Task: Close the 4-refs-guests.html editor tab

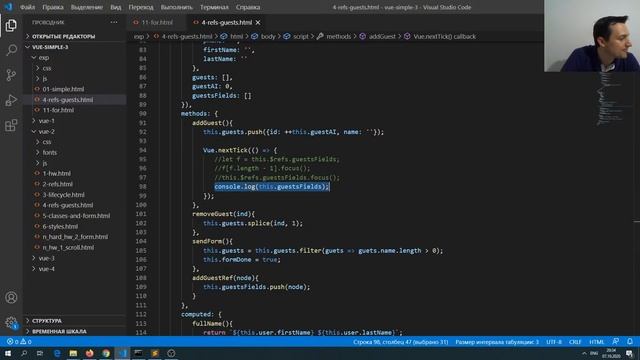Action: point(258,22)
